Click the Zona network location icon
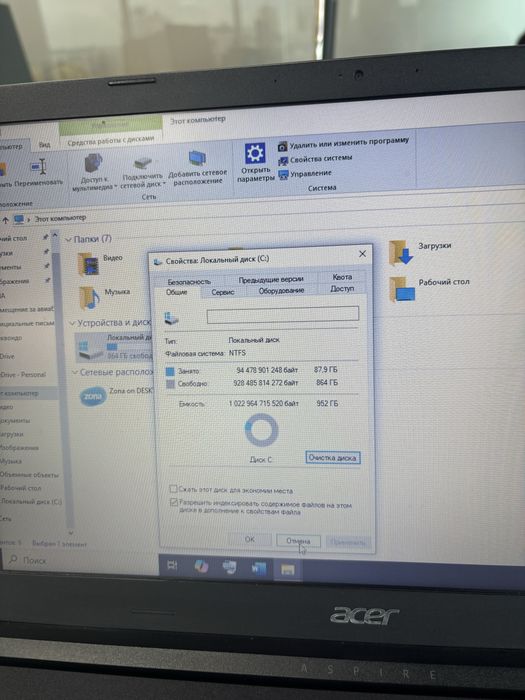Screen dimensions: 525x700 tap(93, 396)
